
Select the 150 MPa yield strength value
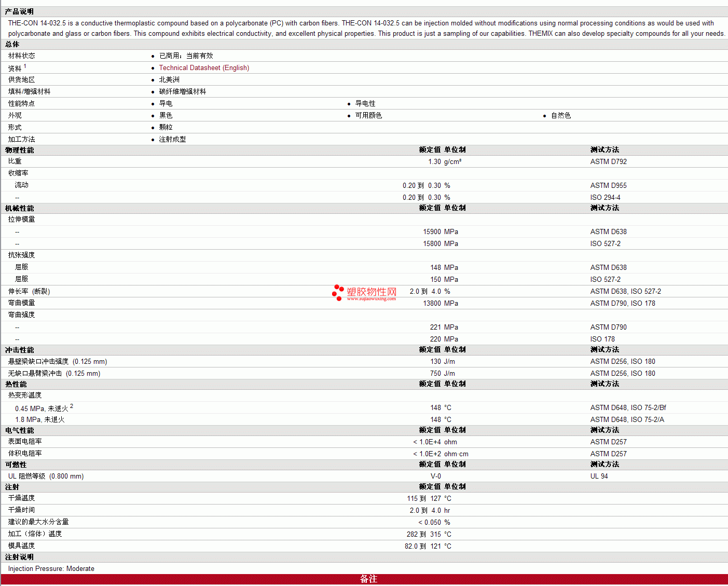444,280
